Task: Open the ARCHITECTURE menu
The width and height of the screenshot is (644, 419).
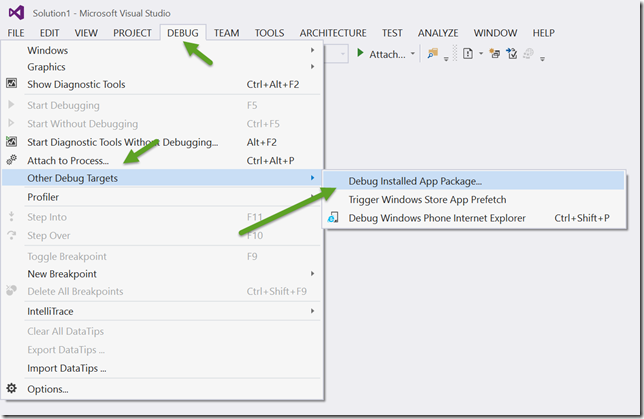Action: 333,33
